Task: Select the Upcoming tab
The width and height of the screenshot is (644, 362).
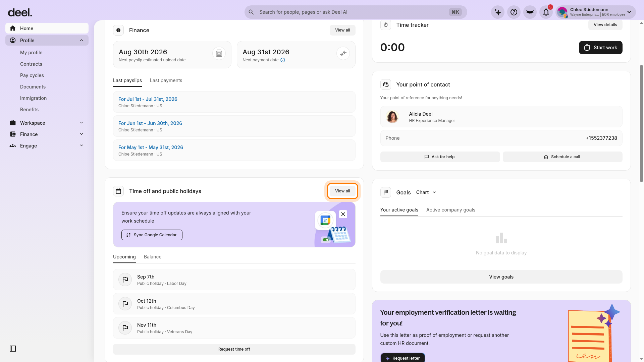Action: point(124,257)
